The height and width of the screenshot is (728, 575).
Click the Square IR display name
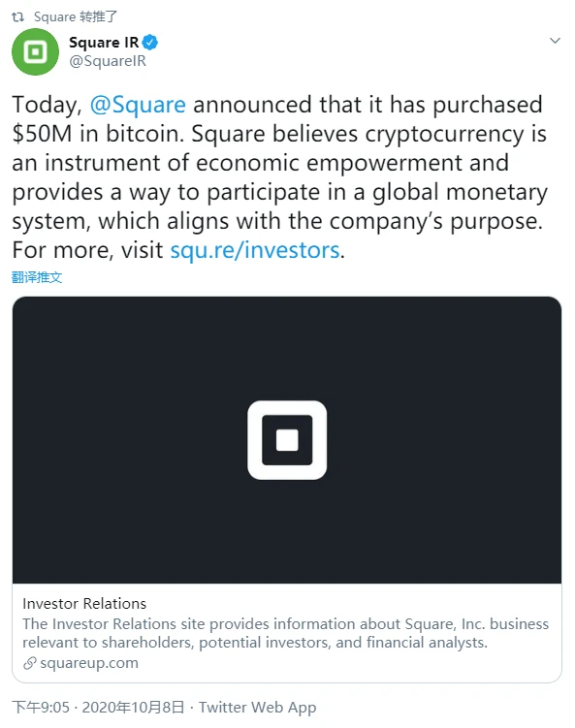tap(104, 43)
